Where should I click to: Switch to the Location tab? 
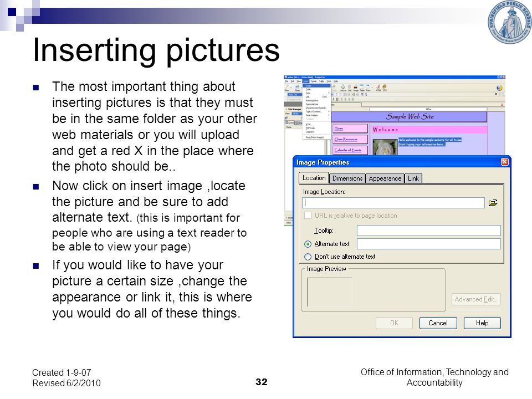tap(314, 178)
